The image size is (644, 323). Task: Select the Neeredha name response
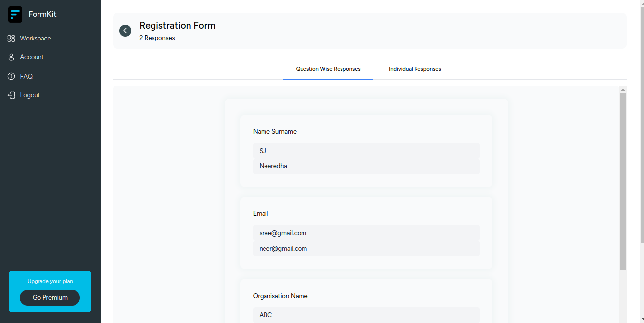pyautogui.click(x=366, y=166)
